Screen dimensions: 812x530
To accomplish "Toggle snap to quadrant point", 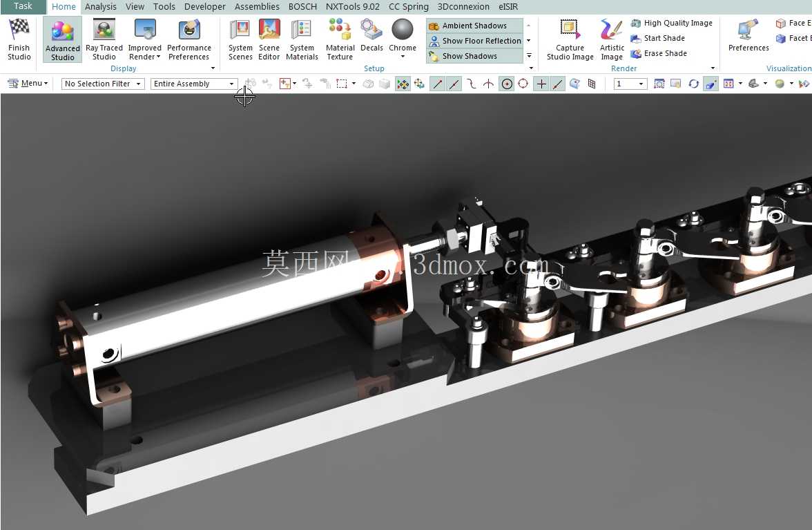I will tap(523, 84).
